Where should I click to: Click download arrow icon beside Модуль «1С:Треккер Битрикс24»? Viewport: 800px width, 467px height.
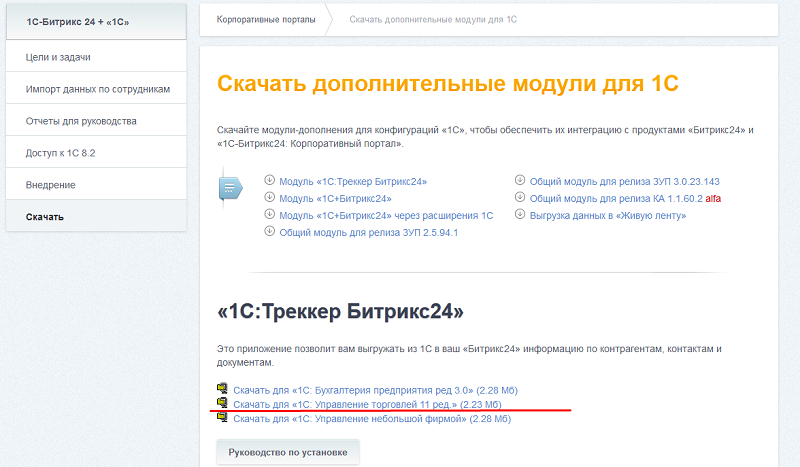tap(269, 180)
